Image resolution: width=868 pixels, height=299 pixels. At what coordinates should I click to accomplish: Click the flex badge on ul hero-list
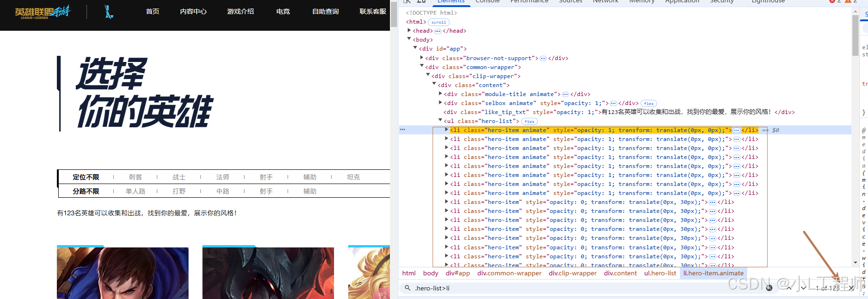tap(530, 122)
